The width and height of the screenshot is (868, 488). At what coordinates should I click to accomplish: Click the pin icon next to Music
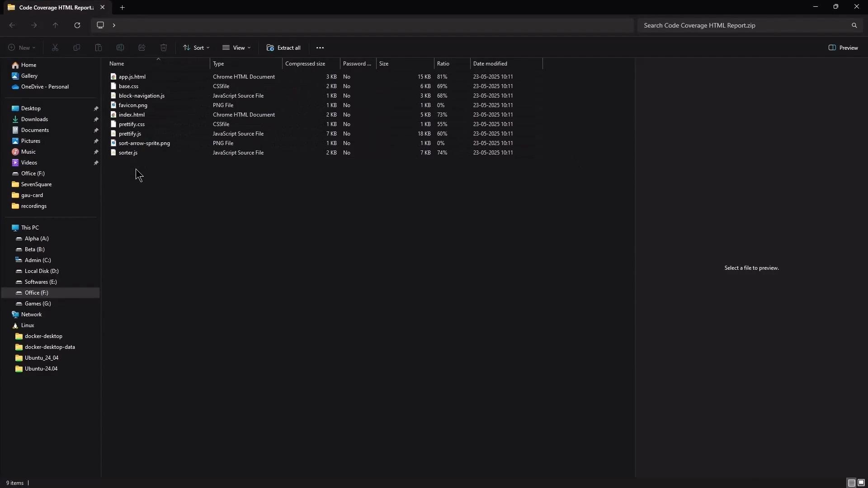coord(96,152)
